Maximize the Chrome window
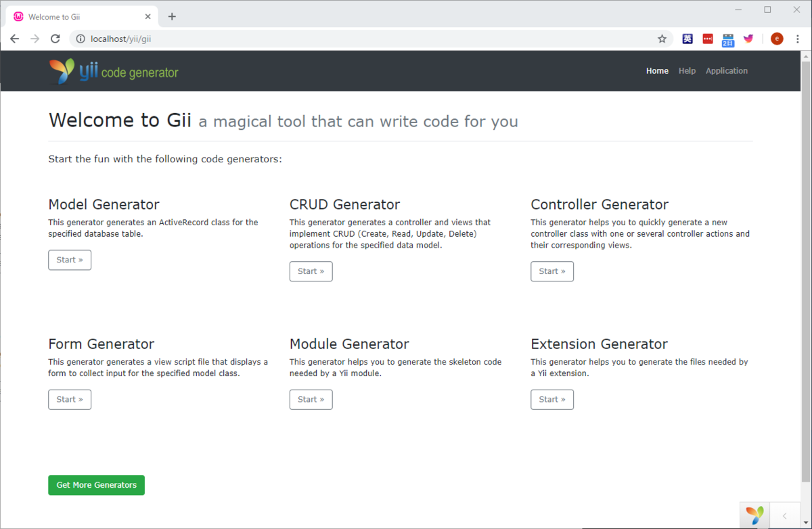The image size is (812, 529). coord(767,9)
